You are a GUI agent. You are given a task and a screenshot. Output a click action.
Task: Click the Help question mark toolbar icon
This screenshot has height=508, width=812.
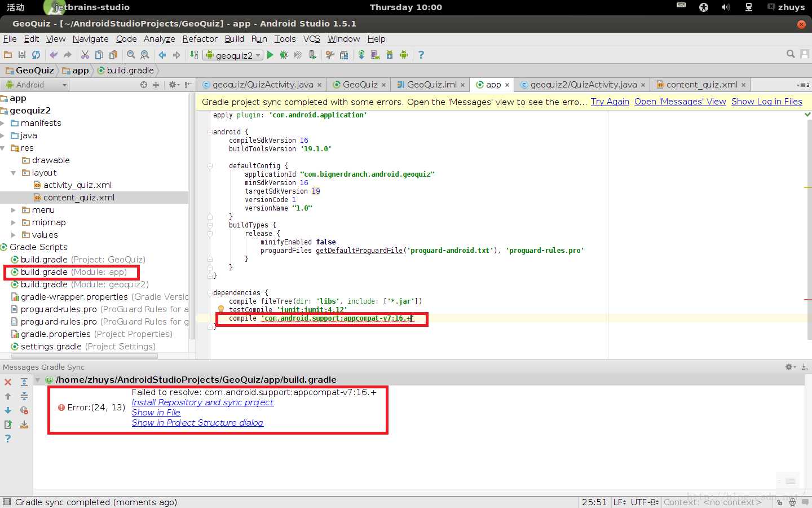[x=421, y=55]
